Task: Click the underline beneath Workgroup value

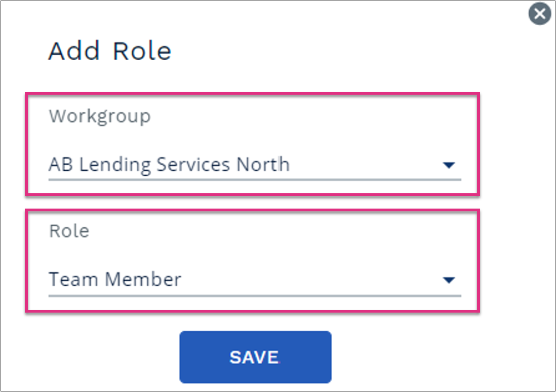Action: click(254, 180)
